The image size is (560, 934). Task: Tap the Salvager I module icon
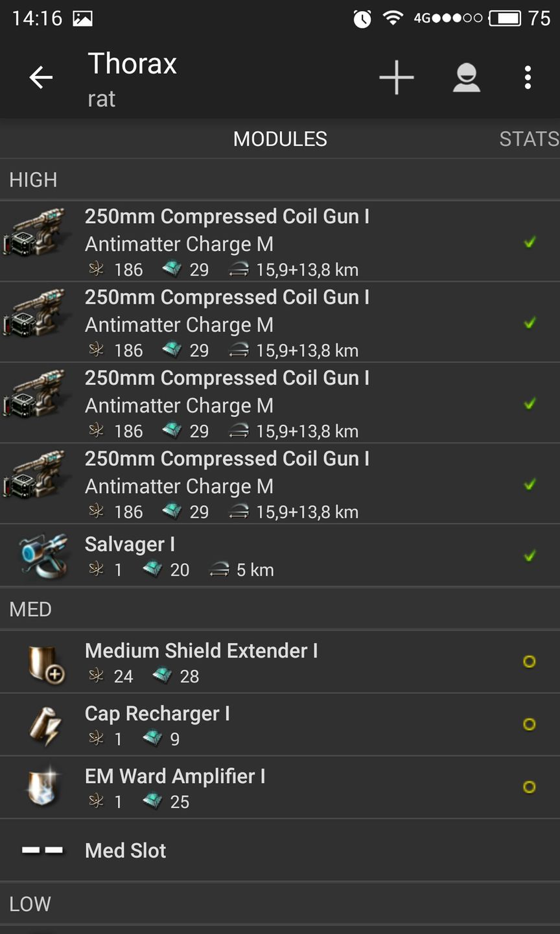(x=43, y=555)
